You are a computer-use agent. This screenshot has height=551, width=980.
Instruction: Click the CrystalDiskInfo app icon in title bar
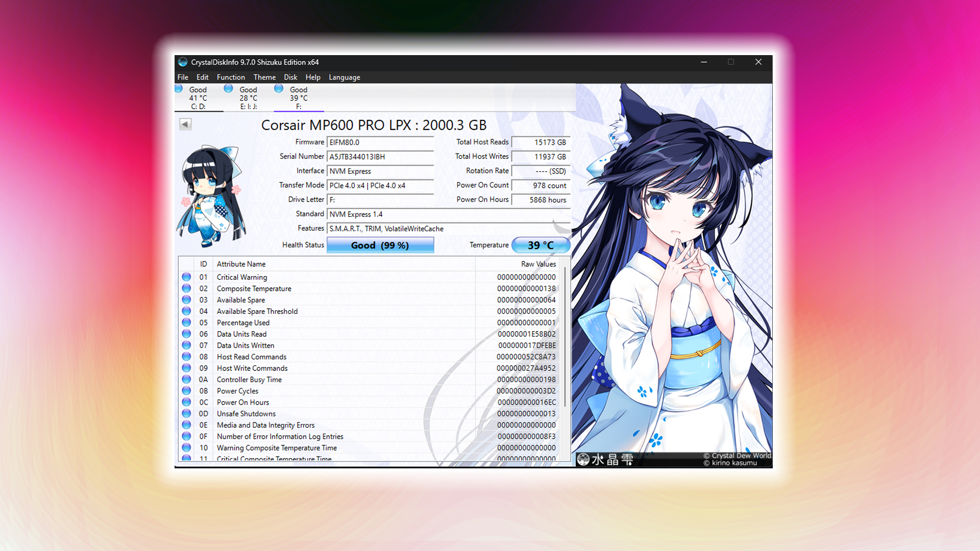pos(183,62)
